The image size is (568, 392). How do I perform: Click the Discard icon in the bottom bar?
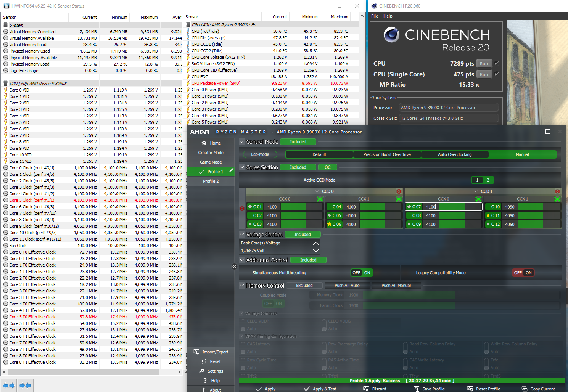point(366,389)
